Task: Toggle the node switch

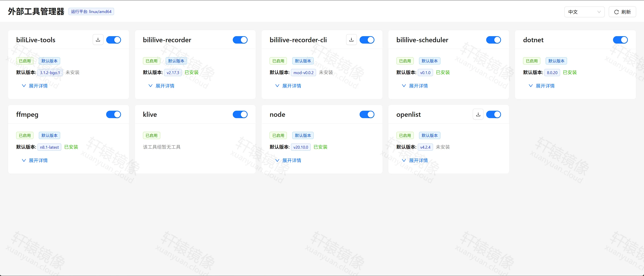Action: (367, 114)
